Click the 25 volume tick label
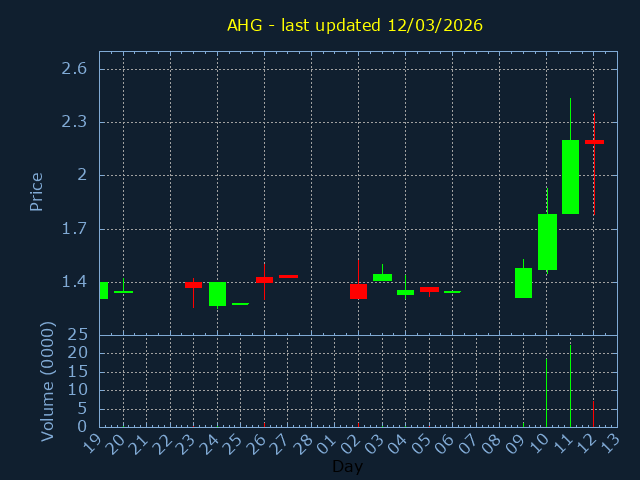 [x=78, y=335]
